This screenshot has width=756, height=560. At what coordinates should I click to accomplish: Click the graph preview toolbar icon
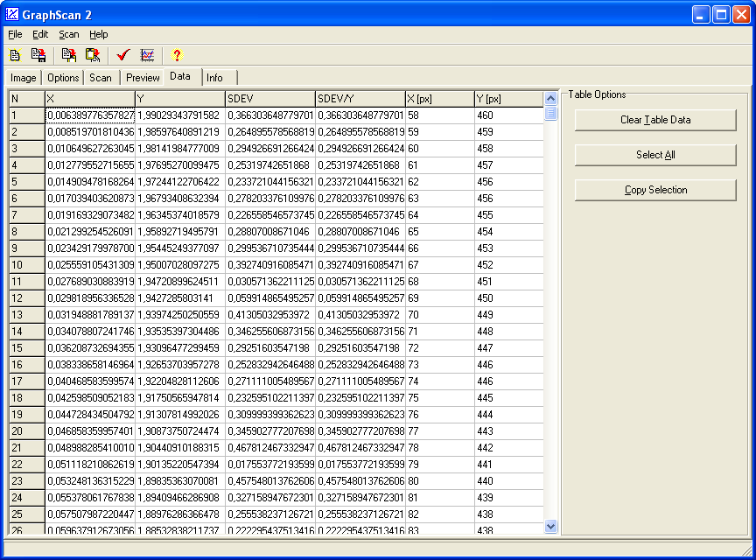pyautogui.click(x=147, y=55)
